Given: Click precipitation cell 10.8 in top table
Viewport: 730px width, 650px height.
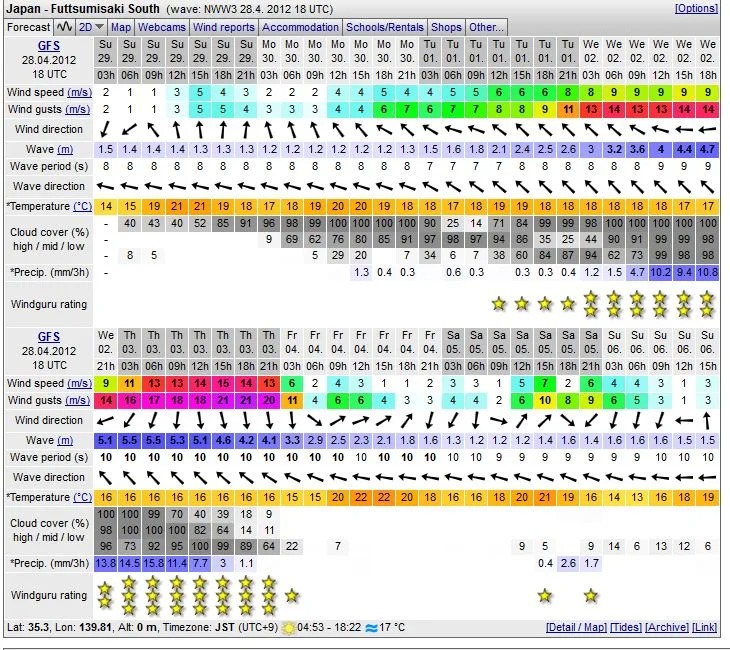Looking at the screenshot, I should pyautogui.click(x=707, y=272).
